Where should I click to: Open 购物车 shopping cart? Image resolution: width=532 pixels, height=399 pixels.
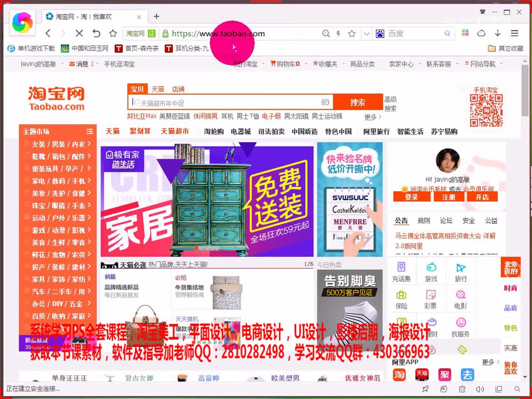[x=285, y=64]
